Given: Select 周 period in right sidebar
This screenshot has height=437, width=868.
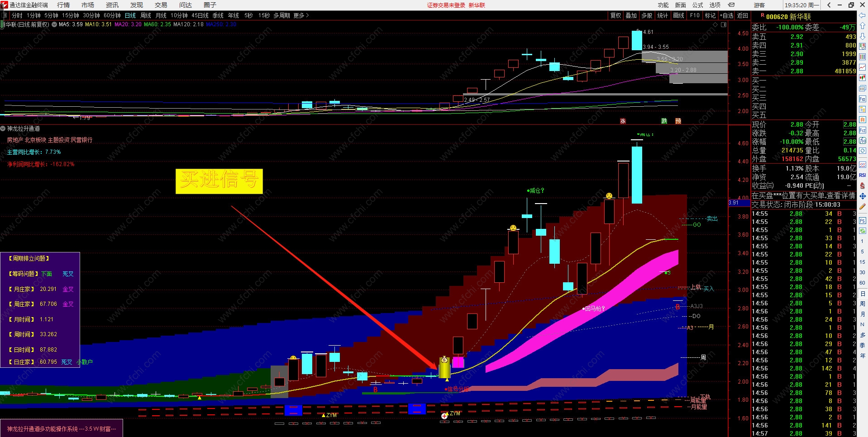Looking at the screenshot, I should point(863,304).
